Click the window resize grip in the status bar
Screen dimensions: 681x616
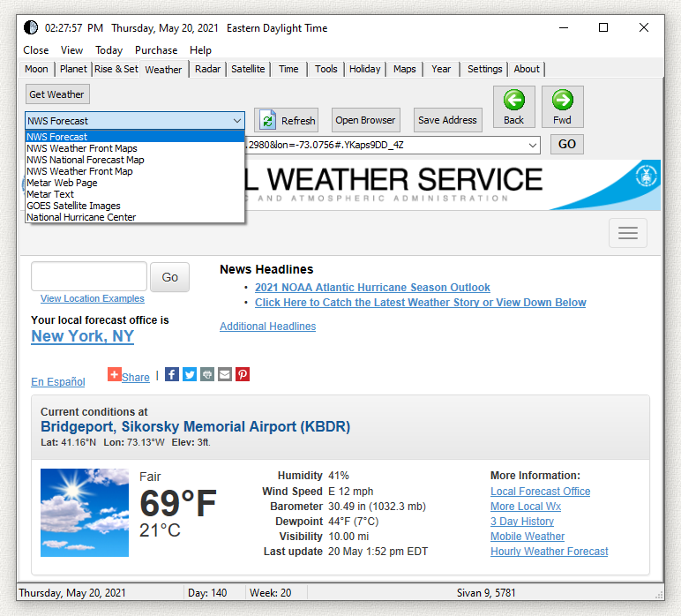[x=659, y=595]
